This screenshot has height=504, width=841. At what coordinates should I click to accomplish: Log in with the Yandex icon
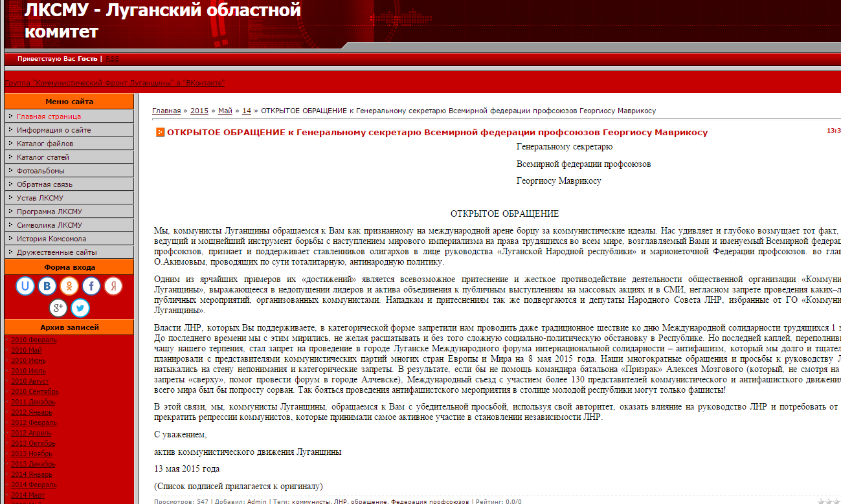click(x=113, y=286)
